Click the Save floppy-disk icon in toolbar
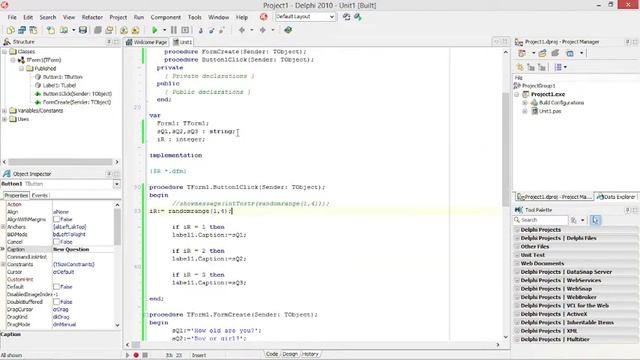The height and width of the screenshot is (360, 640). (83, 30)
